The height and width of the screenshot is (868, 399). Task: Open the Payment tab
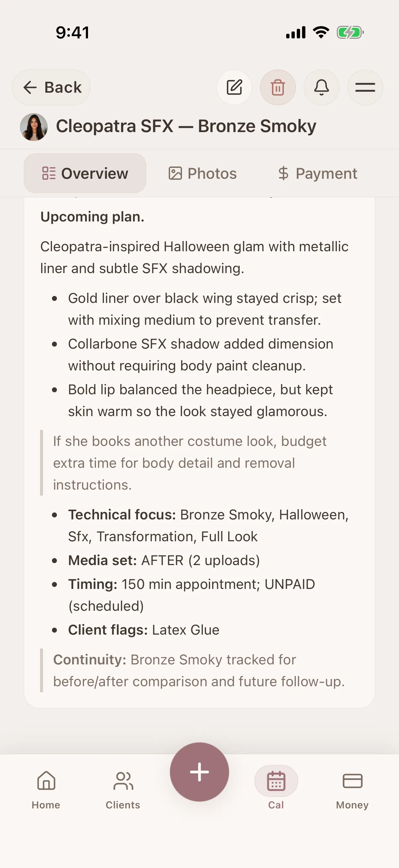pyautogui.click(x=318, y=173)
